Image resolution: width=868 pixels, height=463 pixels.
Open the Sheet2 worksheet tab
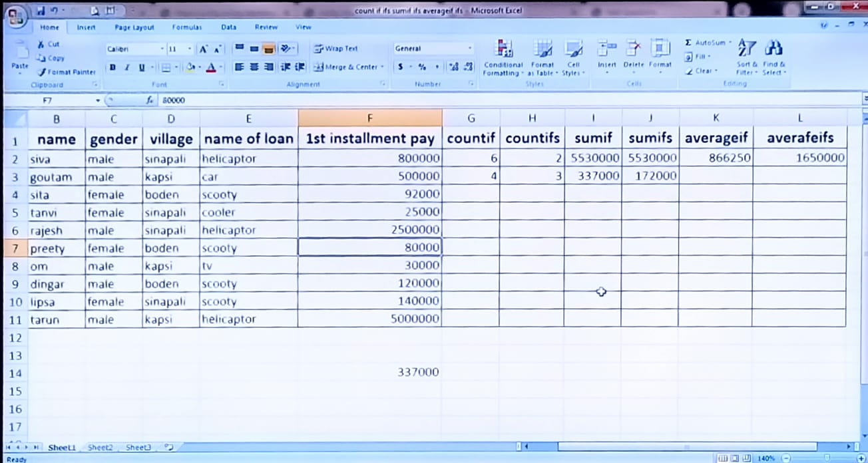(x=101, y=448)
